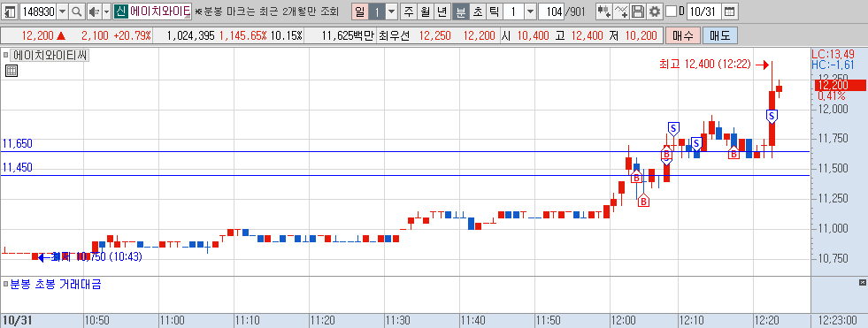Viewport: 868px width, 328px height.
Task: Expand the stock code 148930 dropdown
Action: 62,11
